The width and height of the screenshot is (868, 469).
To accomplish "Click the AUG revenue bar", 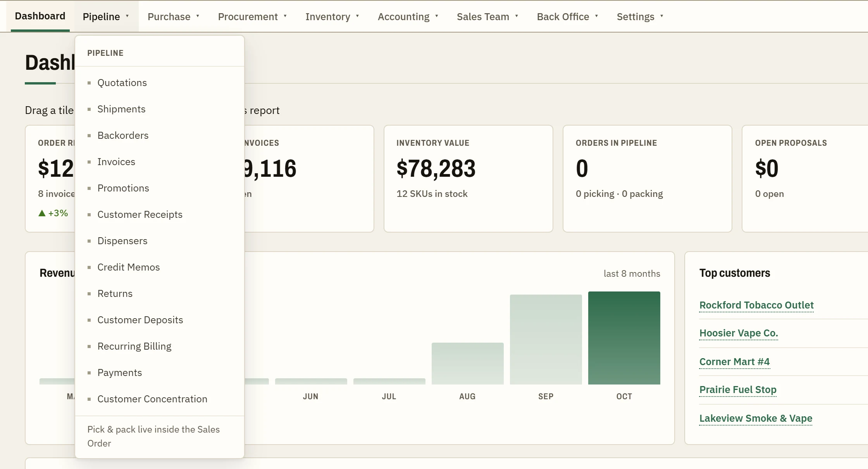I will 467,364.
